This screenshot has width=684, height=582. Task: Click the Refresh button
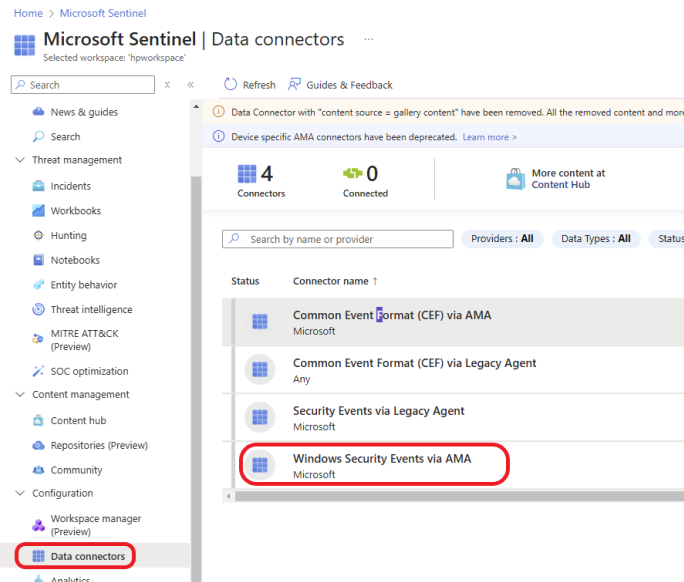pyautogui.click(x=250, y=85)
